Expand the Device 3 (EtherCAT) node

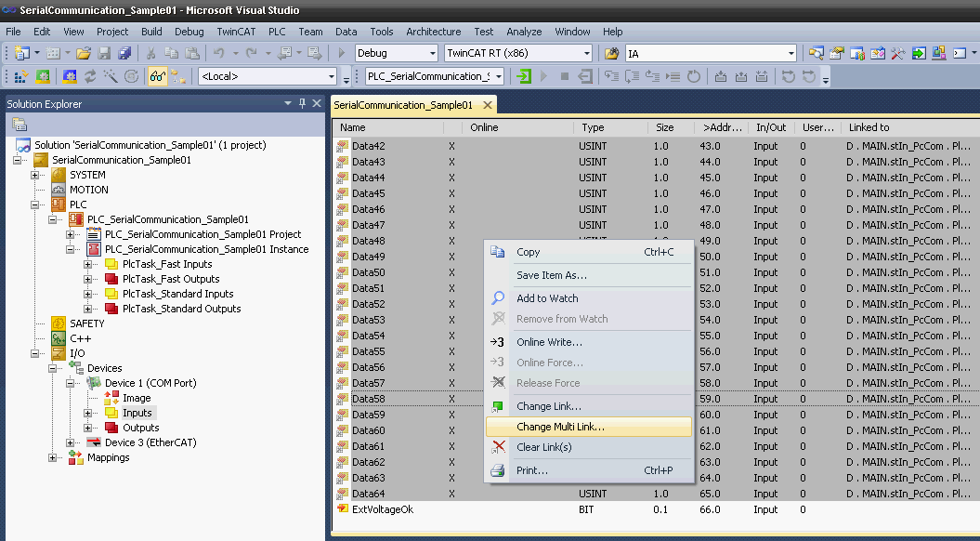pos(70,442)
